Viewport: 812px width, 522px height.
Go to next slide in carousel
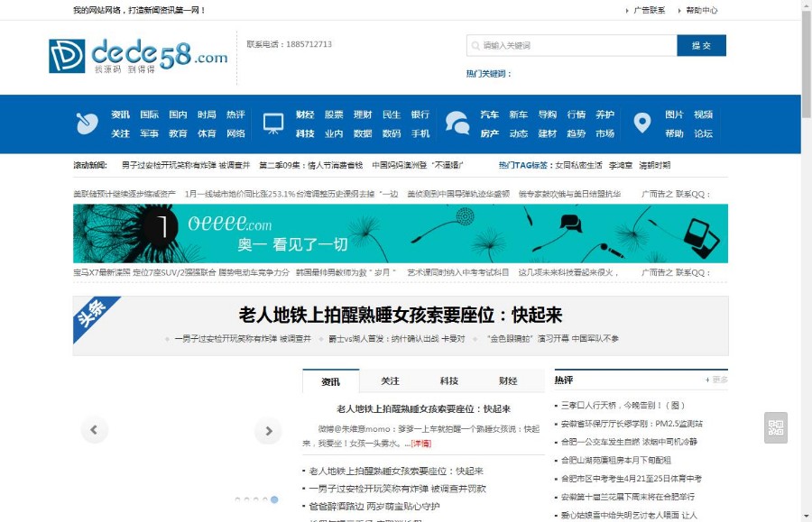pyautogui.click(x=268, y=430)
